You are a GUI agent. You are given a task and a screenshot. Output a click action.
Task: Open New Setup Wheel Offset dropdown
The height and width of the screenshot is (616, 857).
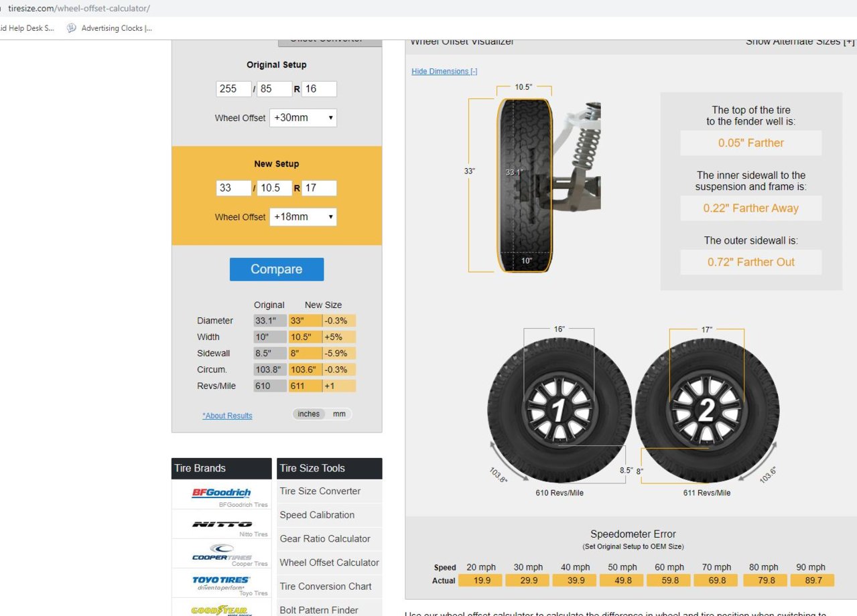tap(303, 217)
